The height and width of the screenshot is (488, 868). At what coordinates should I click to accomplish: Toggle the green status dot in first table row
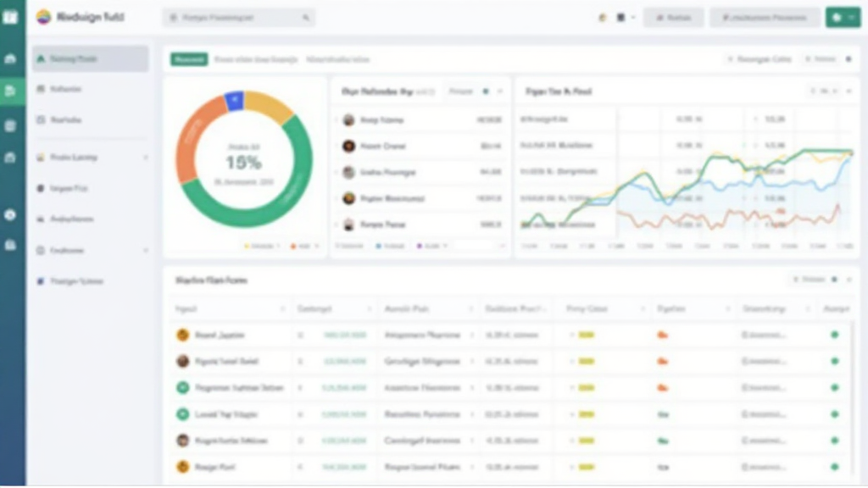point(835,335)
